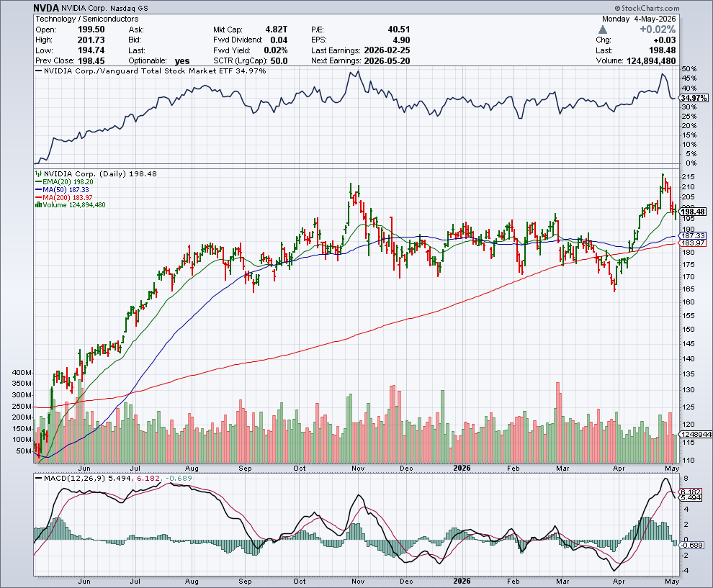
Task: Click the Last Earnings date 2026-02-25
Action: (387, 50)
